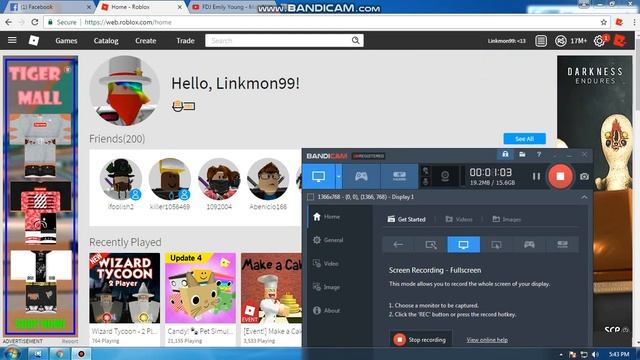Viewport: 640px width, 360px height.
Task: Open the Candy Pet Simulator game
Action: (200, 288)
